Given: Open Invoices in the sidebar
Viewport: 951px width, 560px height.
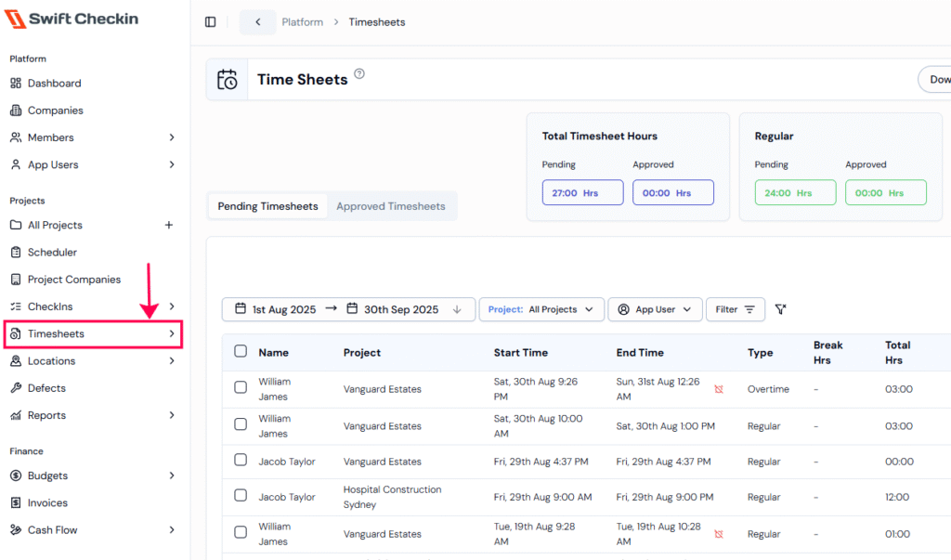Looking at the screenshot, I should (47, 503).
